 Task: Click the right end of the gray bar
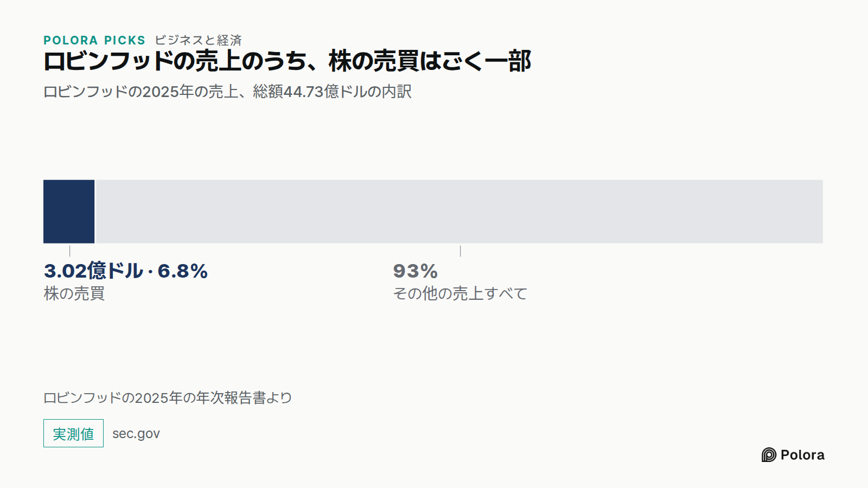pos(818,211)
